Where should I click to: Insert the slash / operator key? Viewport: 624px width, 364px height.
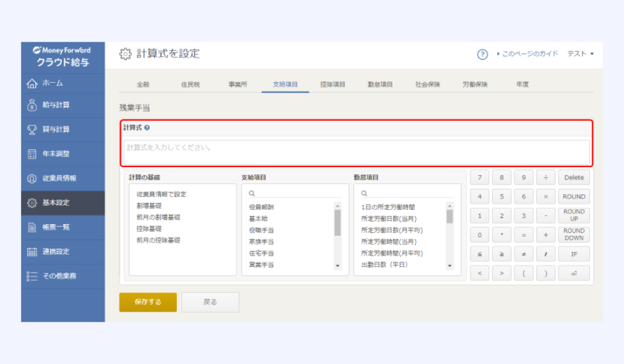click(545, 254)
